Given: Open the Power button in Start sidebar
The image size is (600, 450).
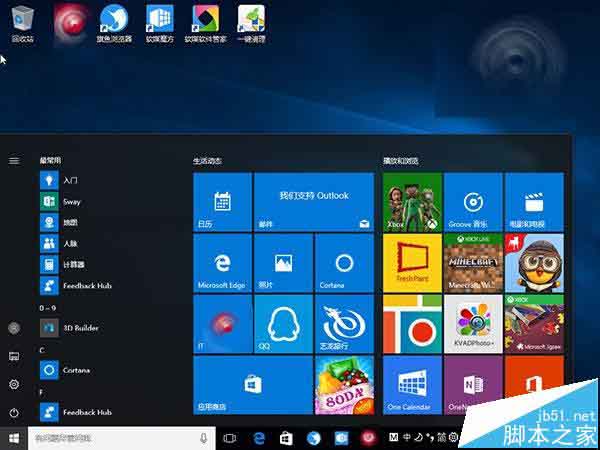Looking at the screenshot, I should click(14, 412).
